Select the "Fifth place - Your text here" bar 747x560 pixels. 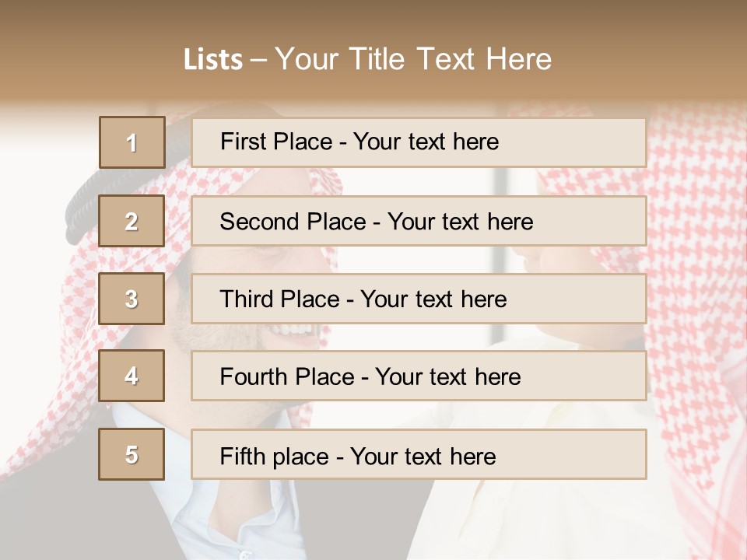coord(419,454)
